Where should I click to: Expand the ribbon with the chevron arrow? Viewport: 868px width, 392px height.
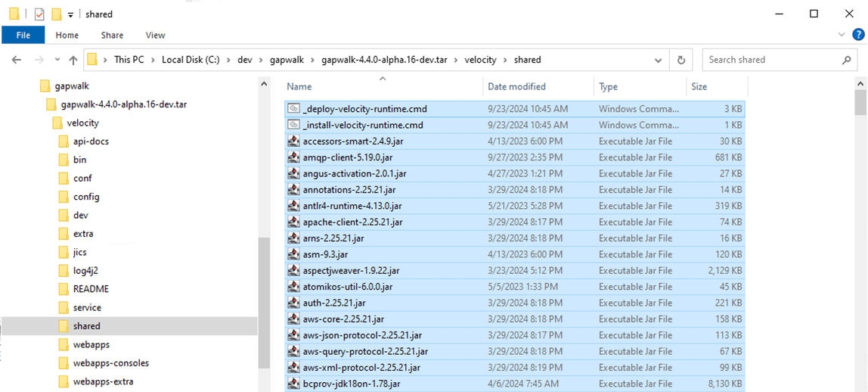(x=842, y=35)
